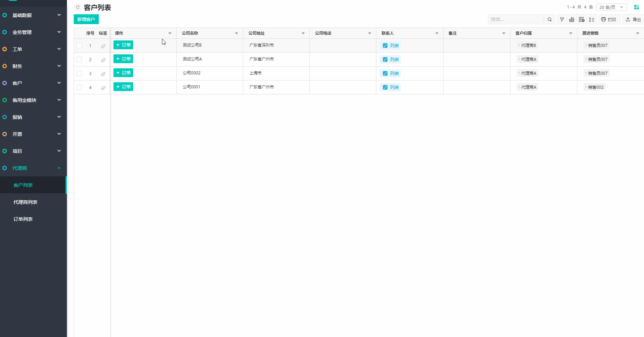
Task: Click the 销售002 tag in 跟进销售
Action: pos(594,87)
